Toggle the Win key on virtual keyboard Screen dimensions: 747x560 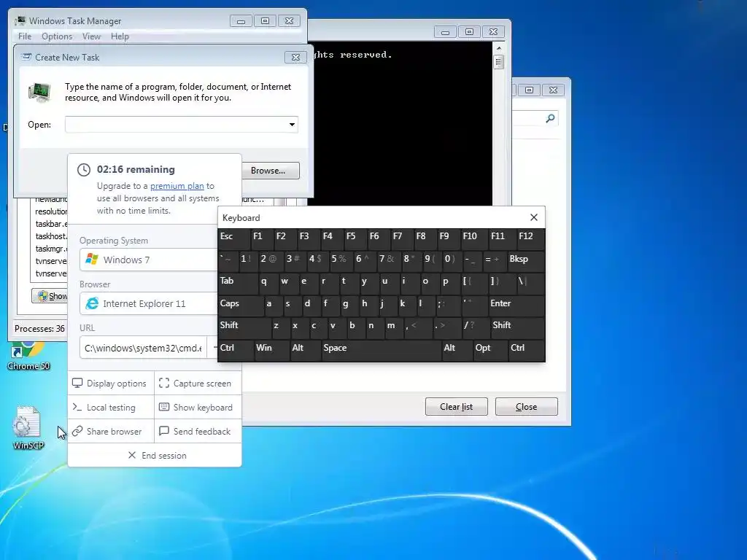tap(271, 351)
